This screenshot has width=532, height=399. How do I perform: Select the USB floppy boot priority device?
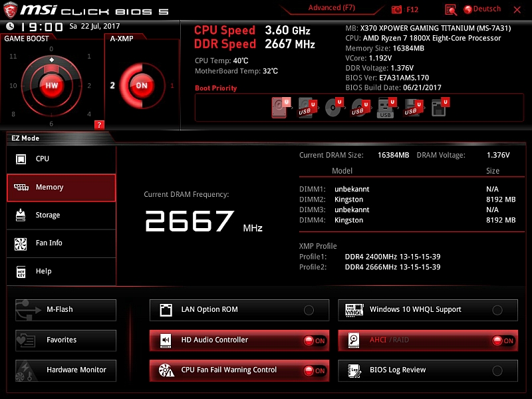click(x=413, y=108)
